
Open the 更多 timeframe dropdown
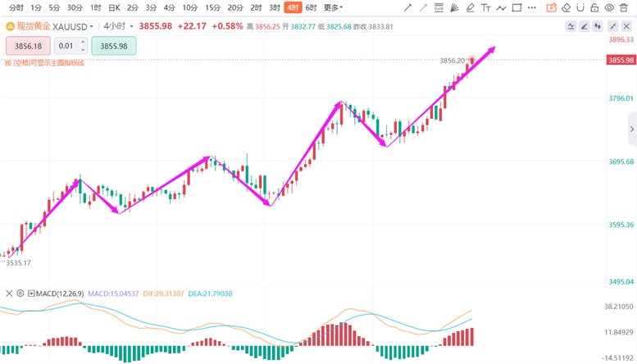click(332, 7)
